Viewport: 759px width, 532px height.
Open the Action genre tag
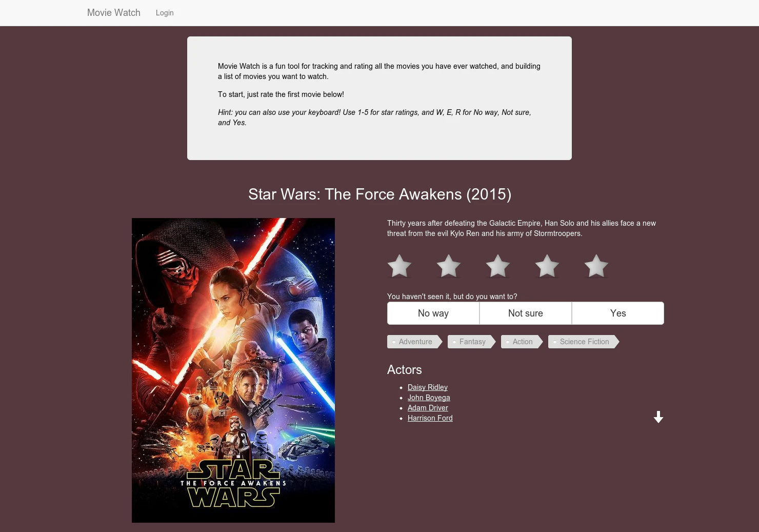tap(522, 342)
